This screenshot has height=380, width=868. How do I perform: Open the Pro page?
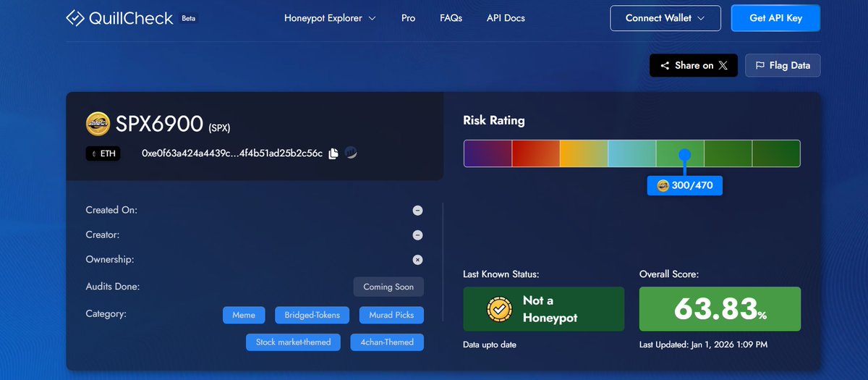coord(408,18)
